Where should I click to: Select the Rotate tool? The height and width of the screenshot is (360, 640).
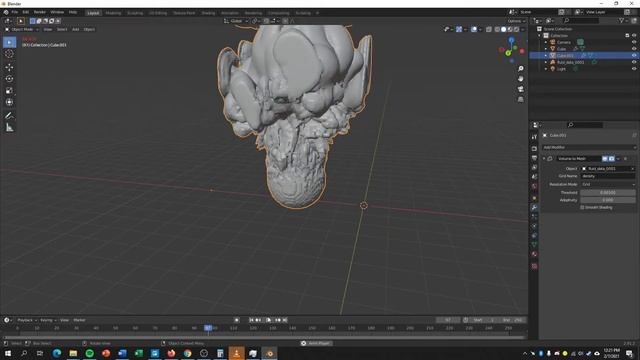pos(9,79)
